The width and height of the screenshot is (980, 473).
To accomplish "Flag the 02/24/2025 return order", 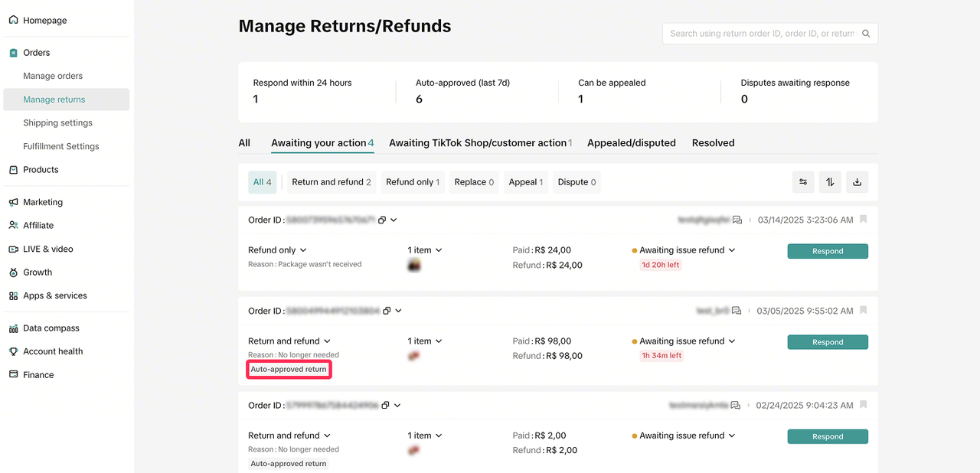I will tap(864, 405).
